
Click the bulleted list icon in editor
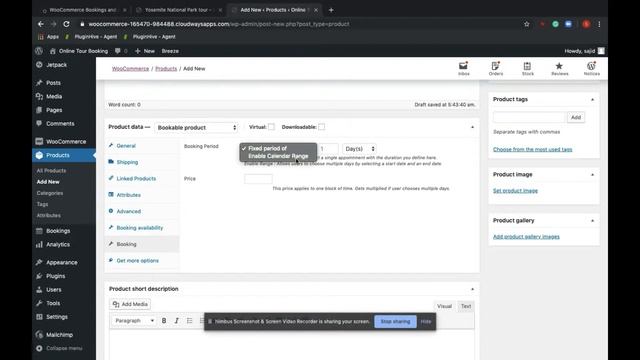point(189,321)
